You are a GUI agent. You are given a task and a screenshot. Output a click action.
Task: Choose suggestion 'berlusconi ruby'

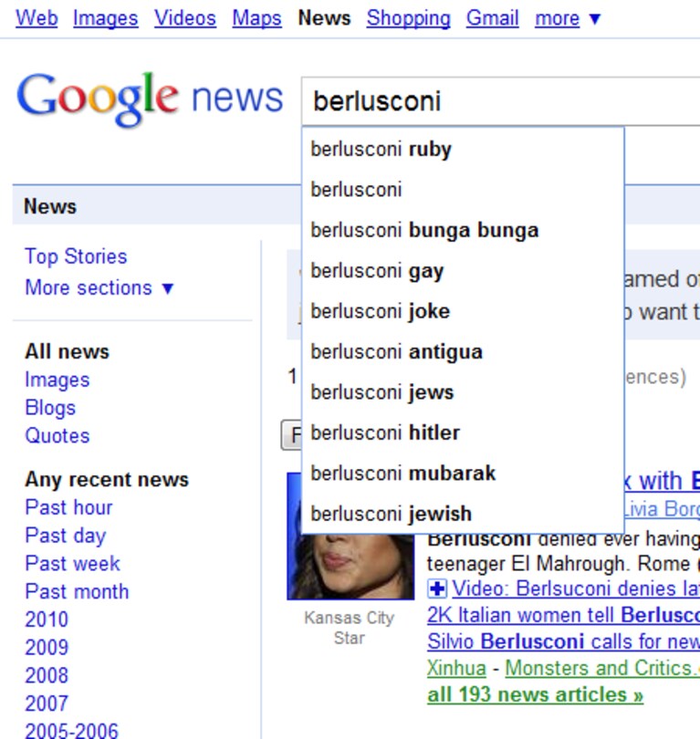(x=463, y=150)
